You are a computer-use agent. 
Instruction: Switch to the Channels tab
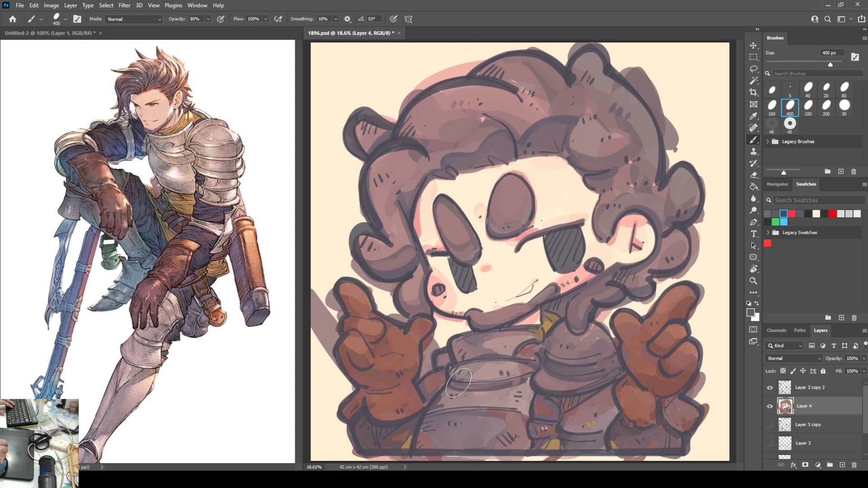pyautogui.click(x=776, y=330)
